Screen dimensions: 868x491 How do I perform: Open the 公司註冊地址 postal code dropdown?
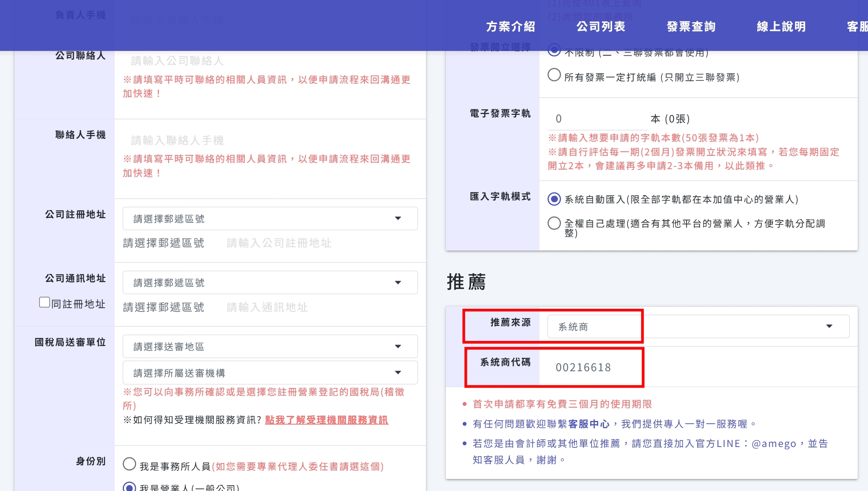pyautogui.click(x=270, y=219)
